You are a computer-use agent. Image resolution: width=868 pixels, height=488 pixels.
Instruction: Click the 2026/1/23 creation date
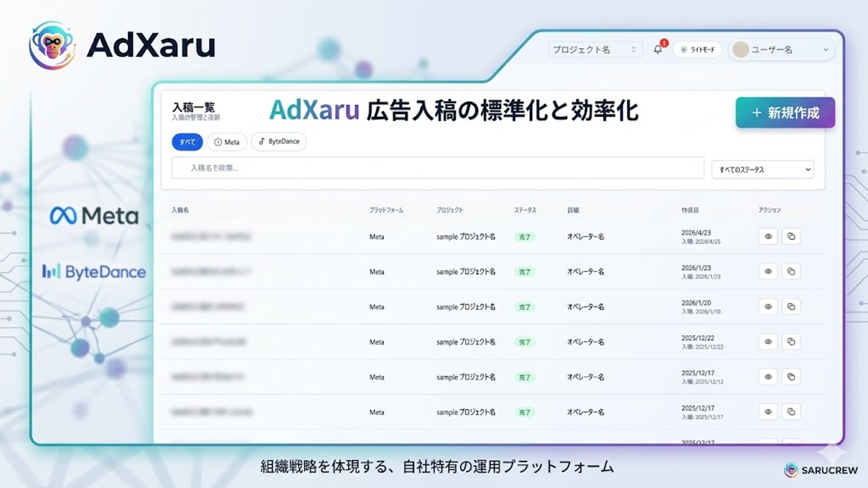point(696,267)
